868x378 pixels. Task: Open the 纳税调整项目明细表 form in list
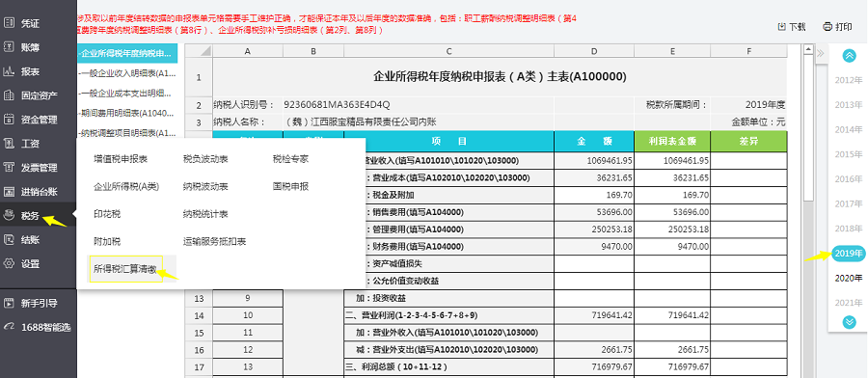click(x=127, y=133)
